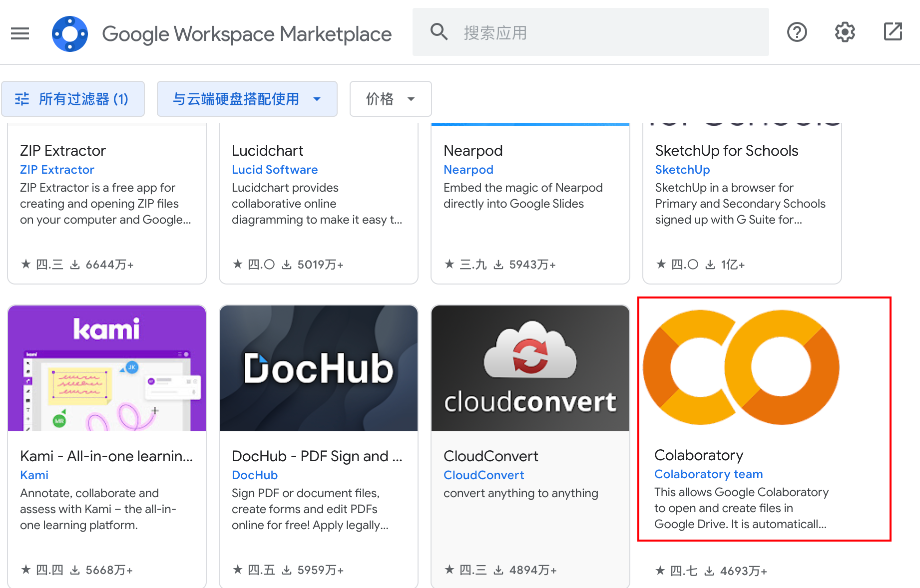Click Colaboratory star rating icon

coord(660,571)
